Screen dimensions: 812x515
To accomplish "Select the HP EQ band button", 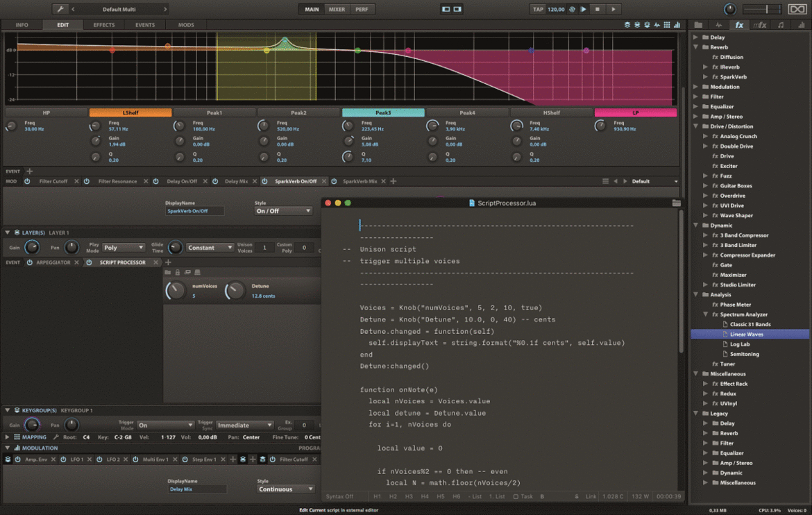I will [x=46, y=112].
